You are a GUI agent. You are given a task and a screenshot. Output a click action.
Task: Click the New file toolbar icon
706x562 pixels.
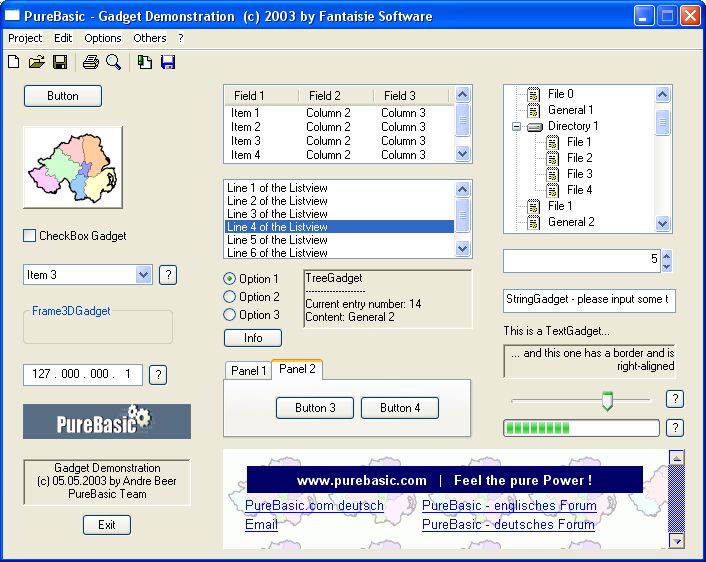tap(14, 62)
